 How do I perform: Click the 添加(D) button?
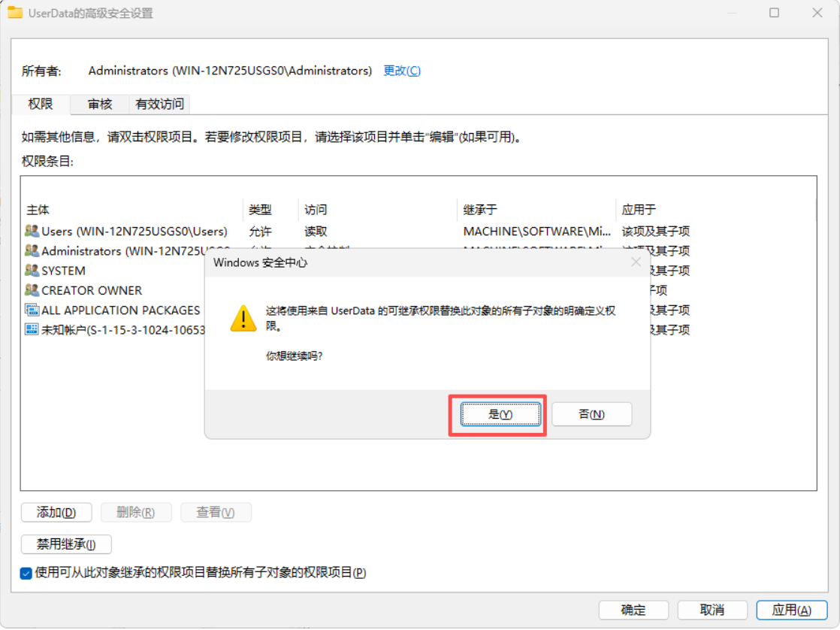(x=56, y=513)
